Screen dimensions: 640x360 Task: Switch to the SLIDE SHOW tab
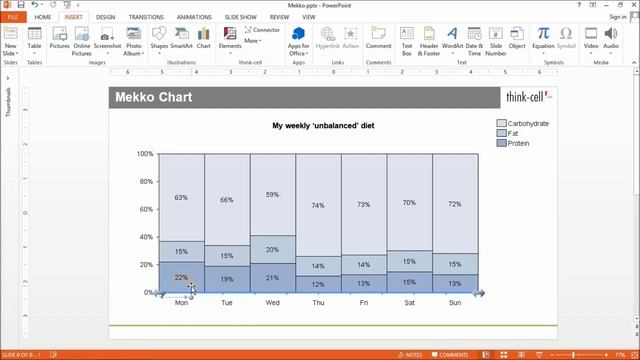pos(240,17)
